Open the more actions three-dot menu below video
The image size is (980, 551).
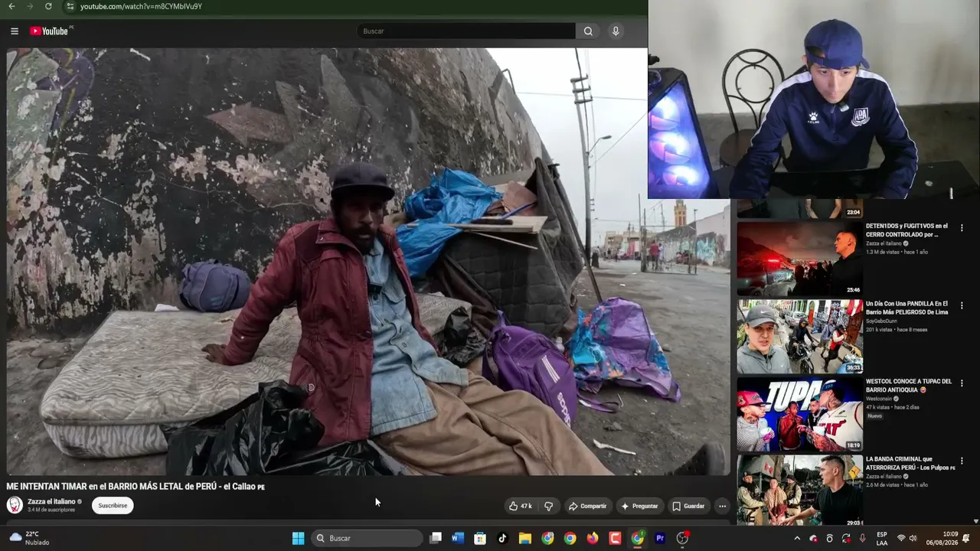(722, 506)
